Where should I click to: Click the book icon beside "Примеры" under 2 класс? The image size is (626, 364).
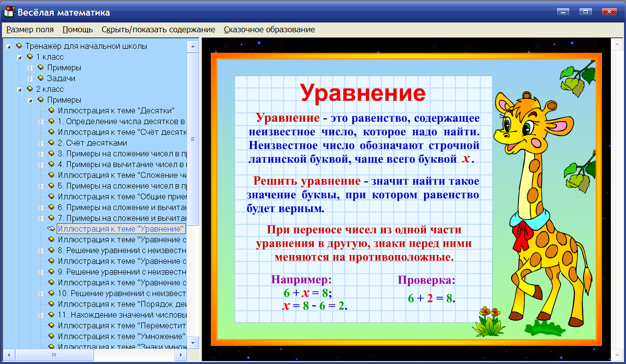(x=40, y=100)
